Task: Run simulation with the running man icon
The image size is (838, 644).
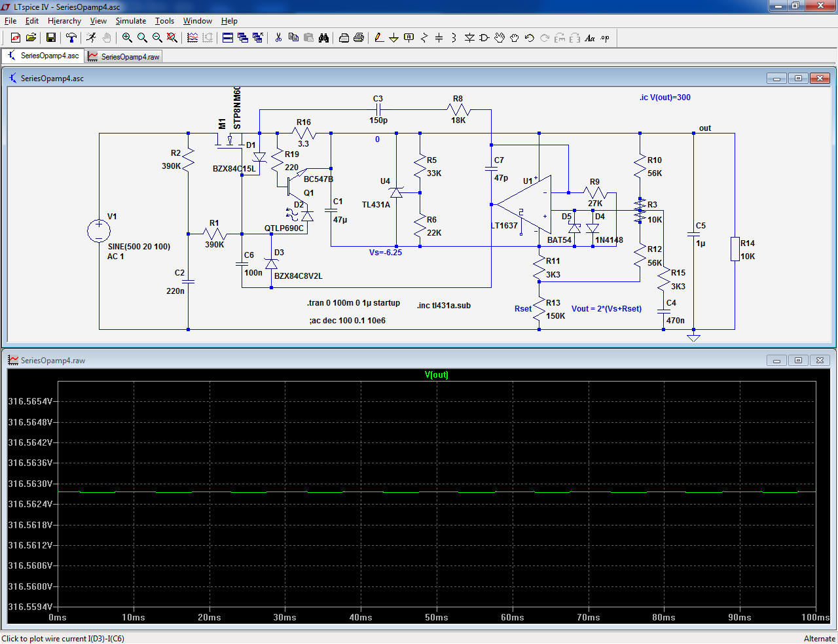Action: point(91,38)
